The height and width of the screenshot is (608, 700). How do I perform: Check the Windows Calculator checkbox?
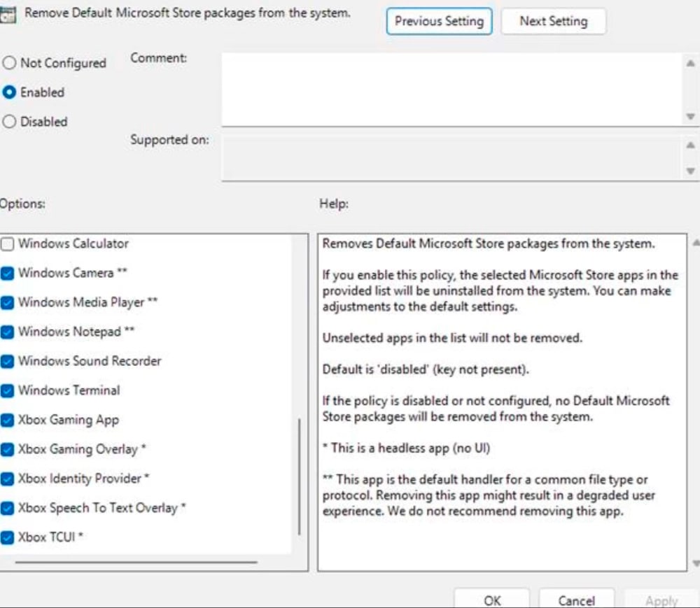(x=8, y=244)
